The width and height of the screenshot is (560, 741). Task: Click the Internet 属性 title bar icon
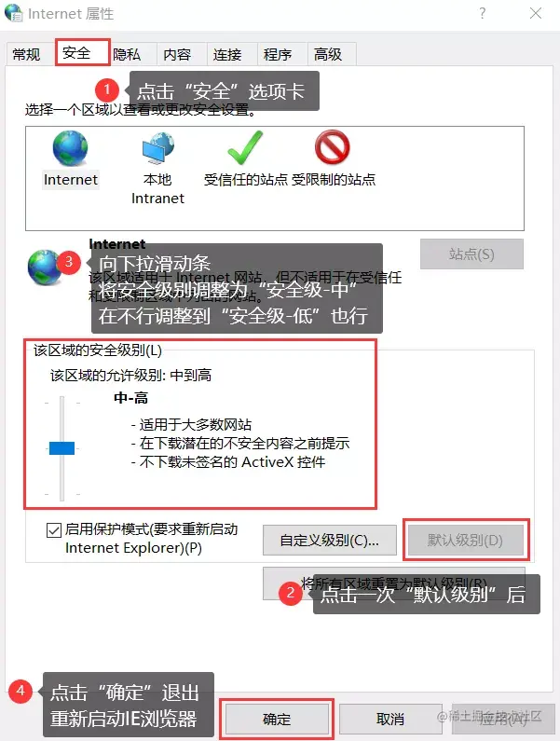click(13, 13)
